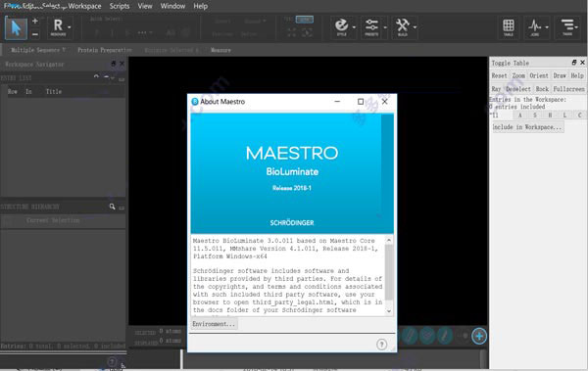Click the Fit view toggle in toolbar

305,20
